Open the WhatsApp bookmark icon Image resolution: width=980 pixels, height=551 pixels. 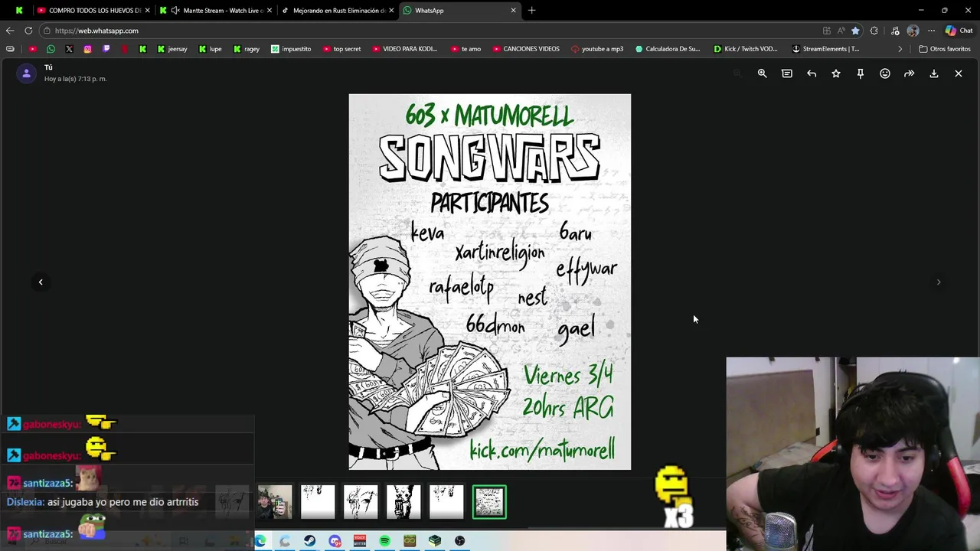point(51,49)
